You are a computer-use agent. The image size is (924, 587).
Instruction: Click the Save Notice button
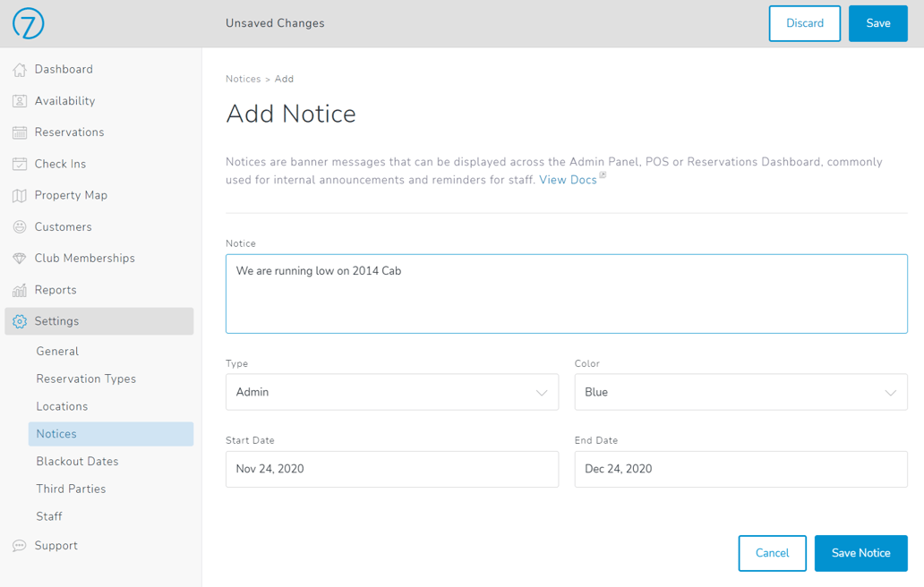(x=860, y=553)
